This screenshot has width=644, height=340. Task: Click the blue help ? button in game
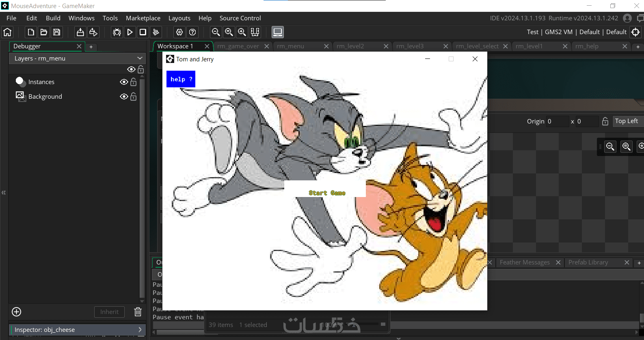(x=181, y=79)
